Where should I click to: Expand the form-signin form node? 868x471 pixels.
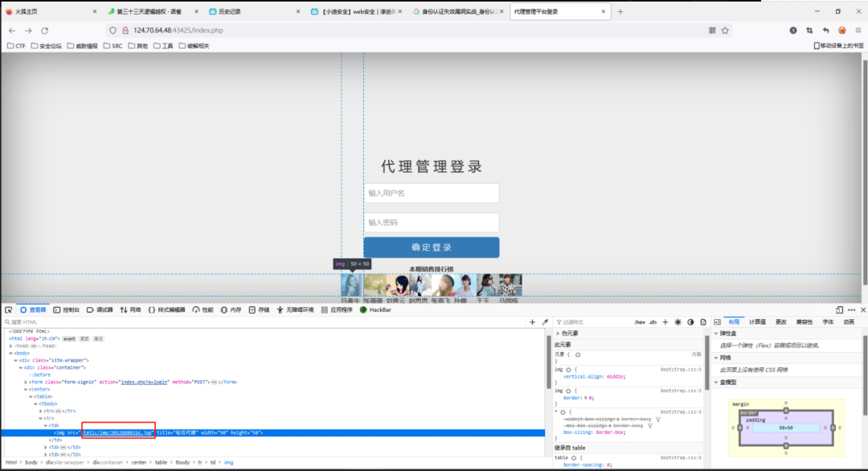26,382
